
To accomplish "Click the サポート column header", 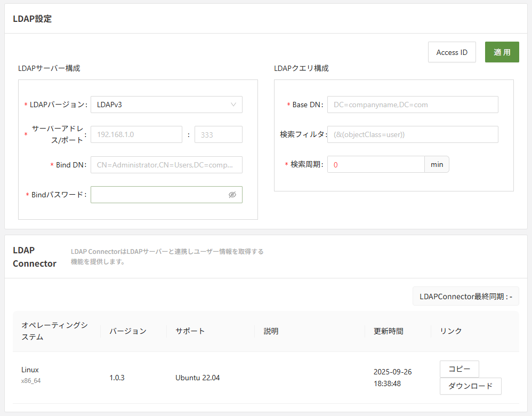I will (190, 331).
